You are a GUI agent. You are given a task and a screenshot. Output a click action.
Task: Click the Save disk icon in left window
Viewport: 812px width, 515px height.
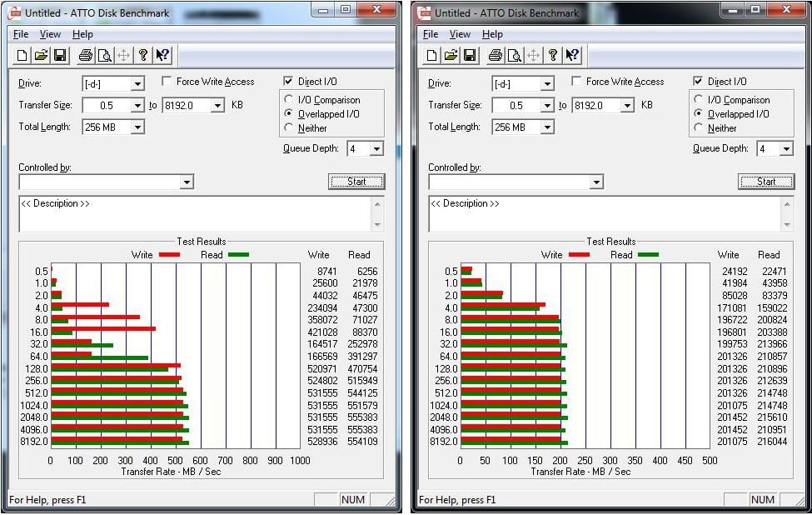coord(59,56)
